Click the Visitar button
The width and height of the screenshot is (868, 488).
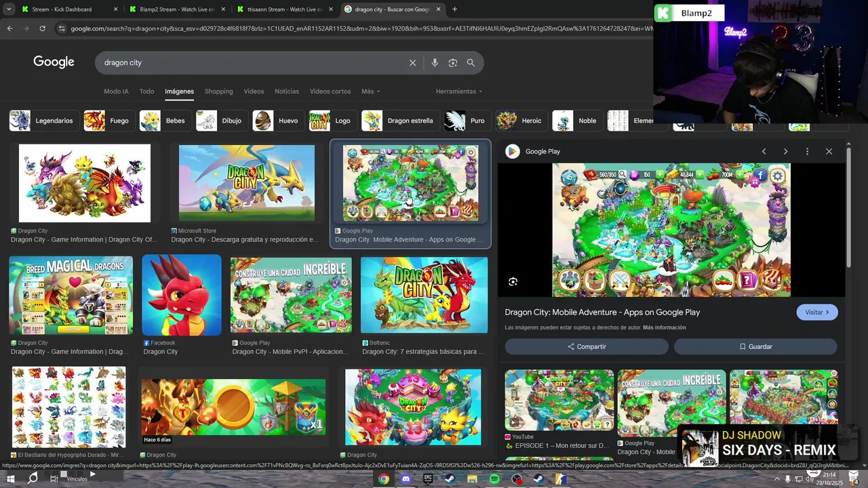tap(817, 312)
